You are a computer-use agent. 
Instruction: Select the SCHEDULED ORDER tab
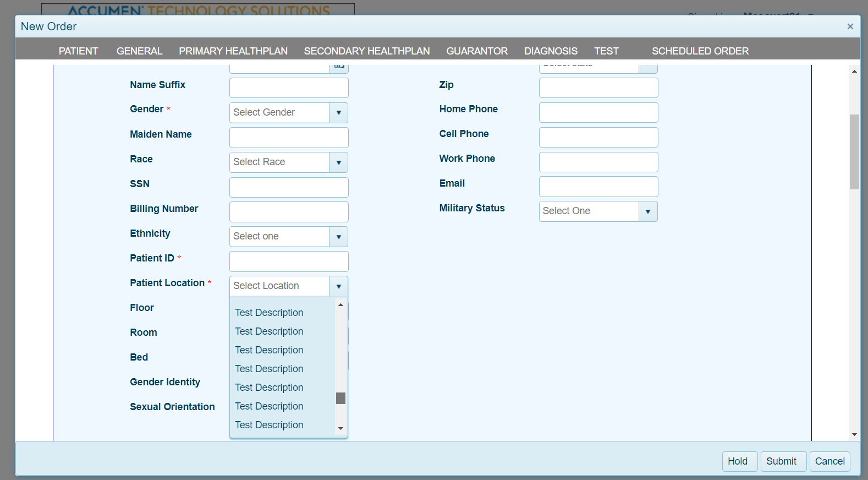[x=700, y=51]
